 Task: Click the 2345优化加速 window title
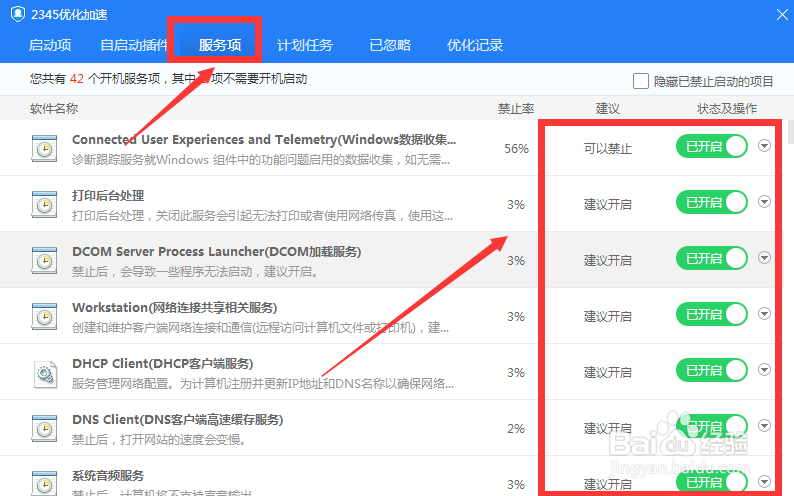[x=69, y=15]
